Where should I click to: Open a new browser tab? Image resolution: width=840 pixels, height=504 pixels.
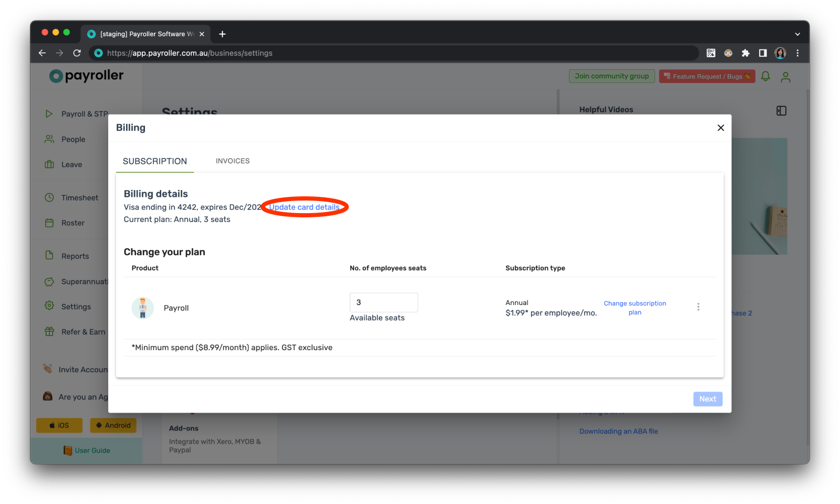tap(222, 34)
